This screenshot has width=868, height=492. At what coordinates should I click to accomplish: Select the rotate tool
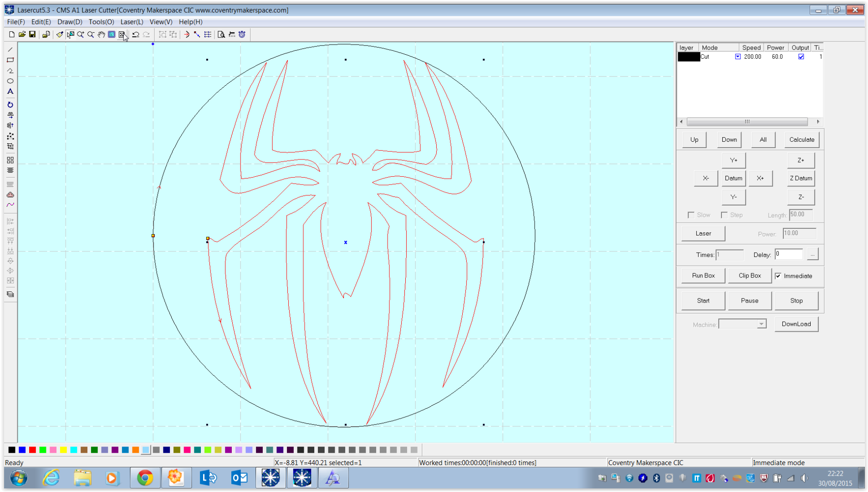pyautogui.click(x=10, y=105)
